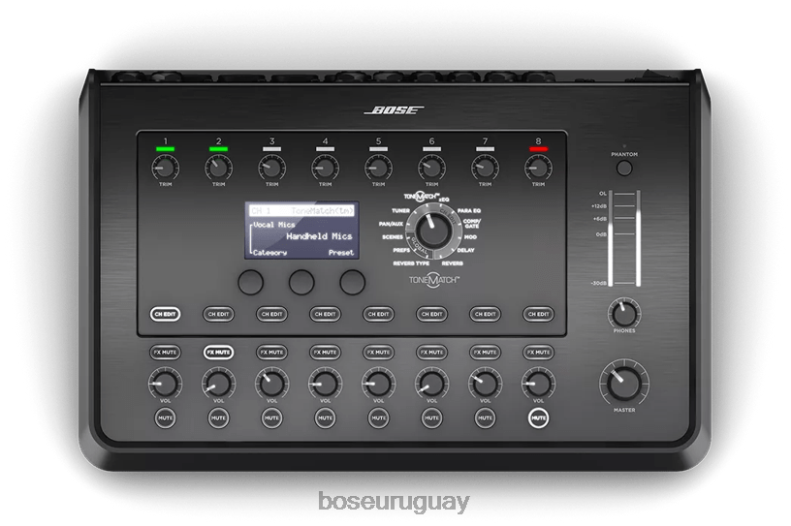Click the MOD selector label
Image resolution: width=791 pixels, height=526 pixels.
pyautogui.click(x=471, y=237)
